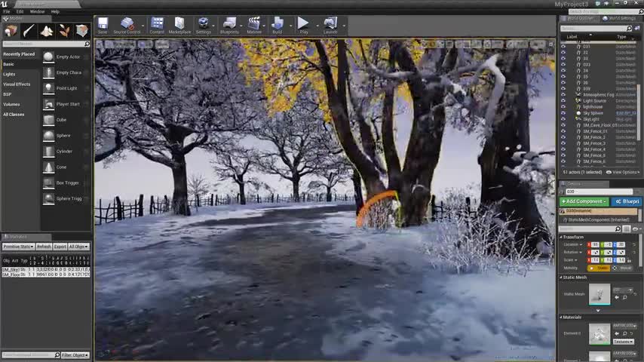Set Mobility to Movable
644x362 pixels.
pyautogui.click(x=622, y=268)
